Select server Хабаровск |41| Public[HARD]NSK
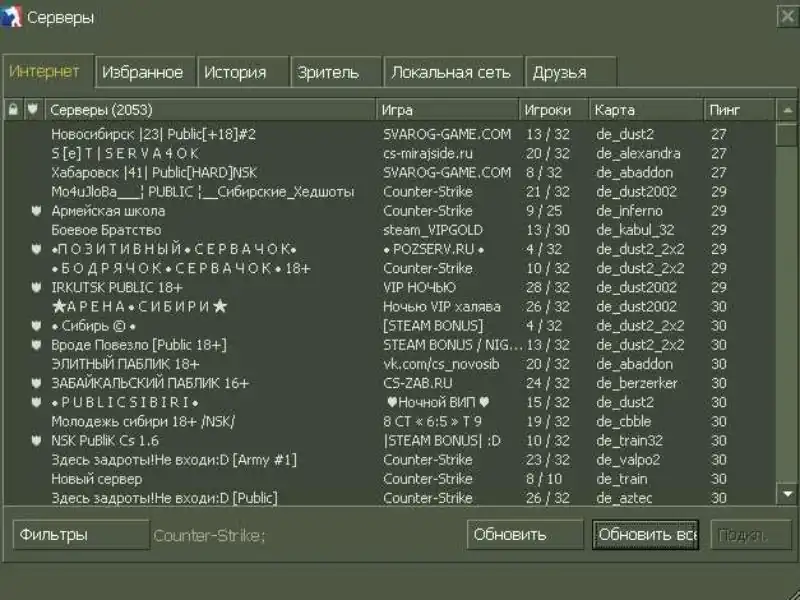The width and height of the screenshot is (800, 600). pos(390,172)
